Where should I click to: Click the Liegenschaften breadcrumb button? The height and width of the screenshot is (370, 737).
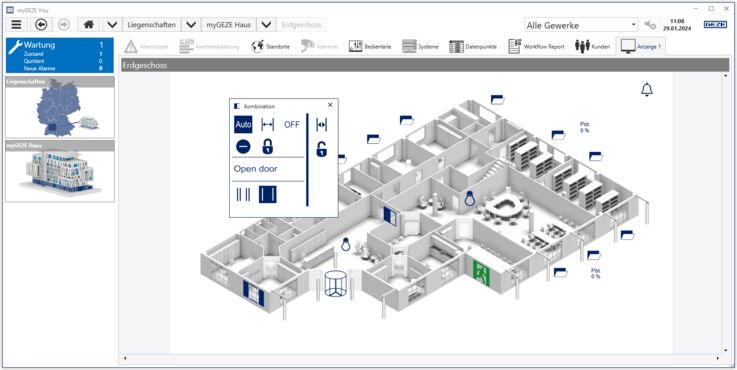(x=151, y=24)
